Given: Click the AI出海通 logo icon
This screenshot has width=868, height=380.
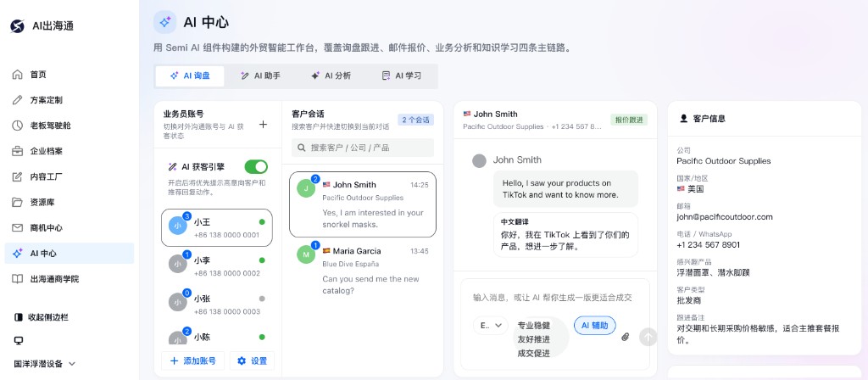Looking at the screenshot, I should 17,26.
